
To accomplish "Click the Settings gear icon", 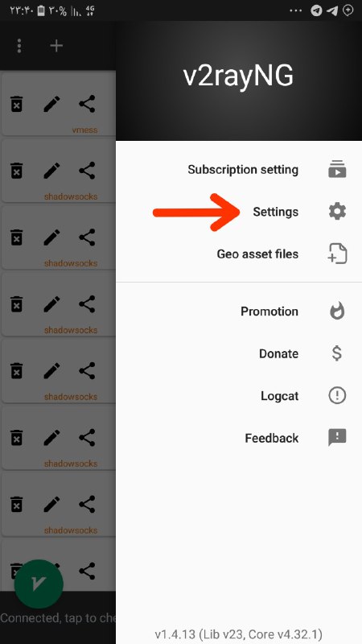I will click(337, 212).
